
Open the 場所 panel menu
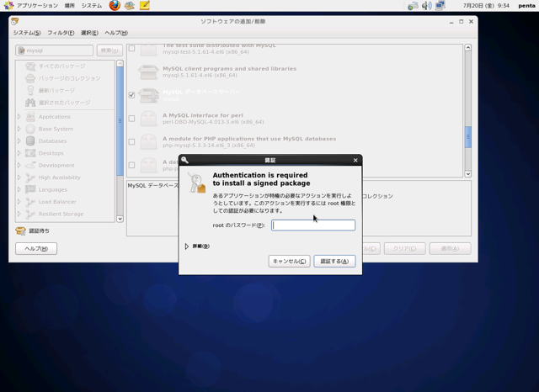click(x=69, y=6)
